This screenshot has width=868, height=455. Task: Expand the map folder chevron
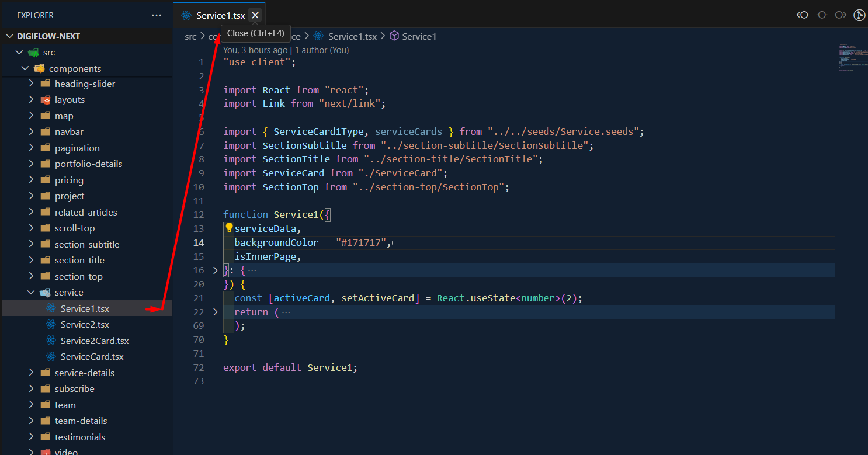pyautogui.click(x=31, y=116)
